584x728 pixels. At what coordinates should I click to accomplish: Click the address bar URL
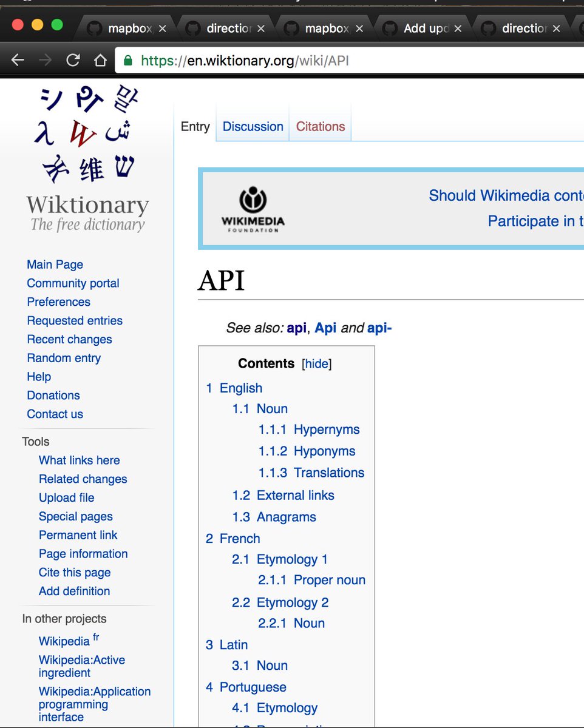(245, 61)
